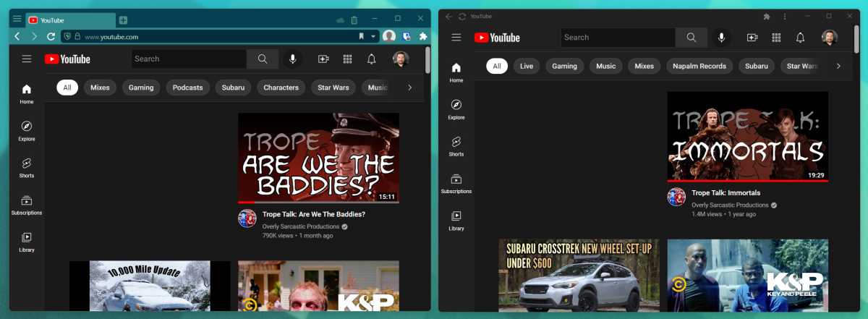The height and width of the screenshot is (319, 868).
Task: Expand the address bar dropdown arrow
Action: click(373, 36)
